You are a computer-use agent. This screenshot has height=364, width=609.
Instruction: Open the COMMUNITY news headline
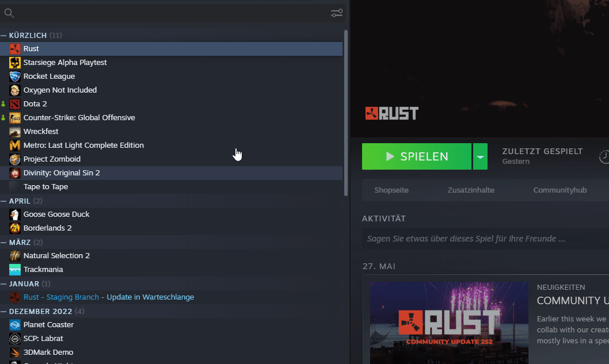[x=573, y=300]
